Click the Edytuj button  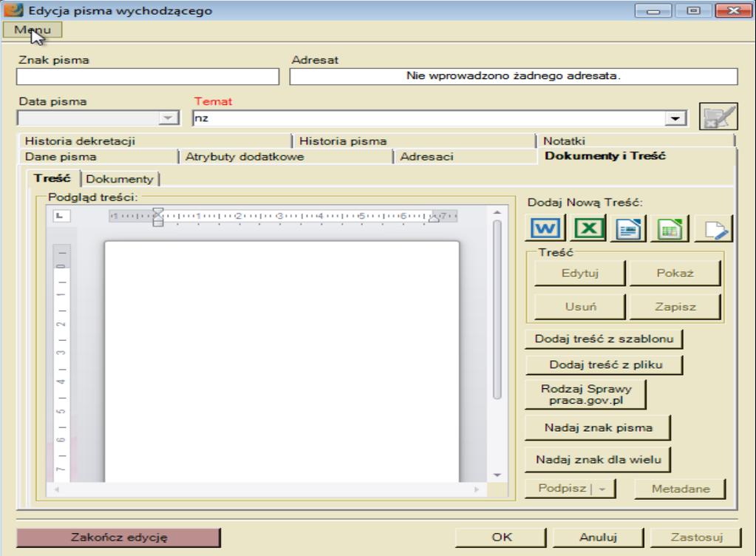pyautogui.click(x=580, y=274)
